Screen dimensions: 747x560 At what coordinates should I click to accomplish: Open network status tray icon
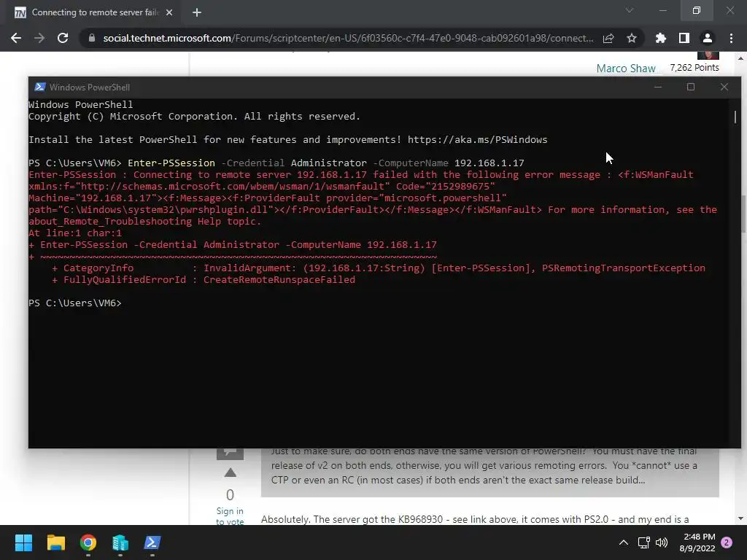point(643,542)
